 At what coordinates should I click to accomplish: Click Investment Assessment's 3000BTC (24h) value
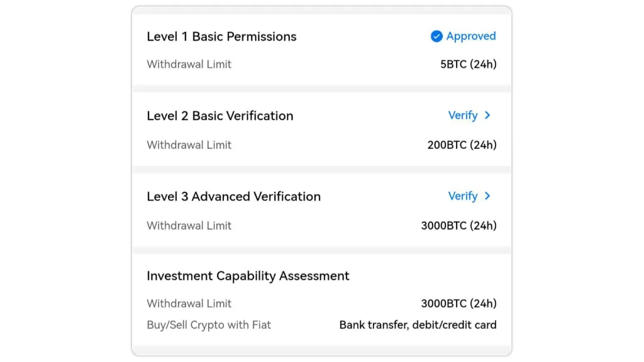pos(458,304)
